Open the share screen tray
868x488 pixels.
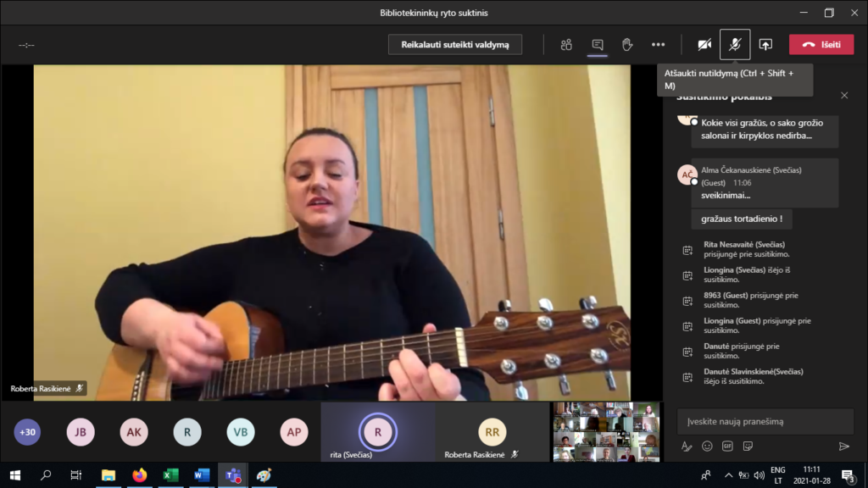pos(765,44)
